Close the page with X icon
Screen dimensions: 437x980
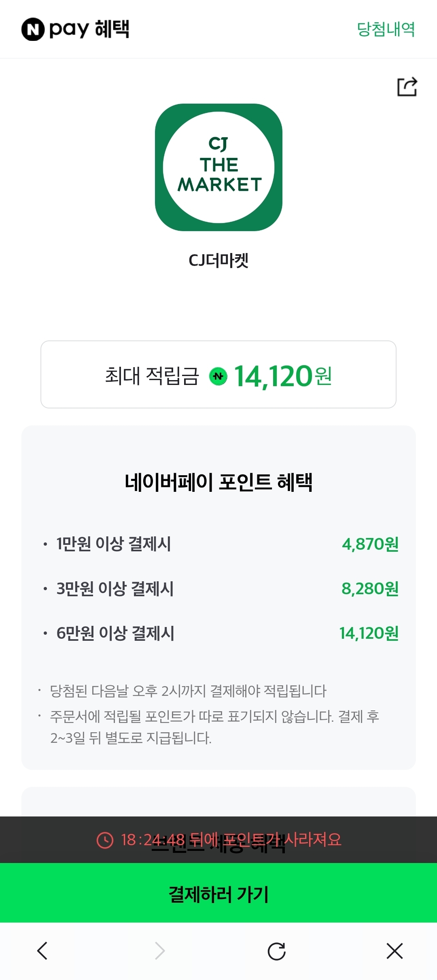coord(395,951)
